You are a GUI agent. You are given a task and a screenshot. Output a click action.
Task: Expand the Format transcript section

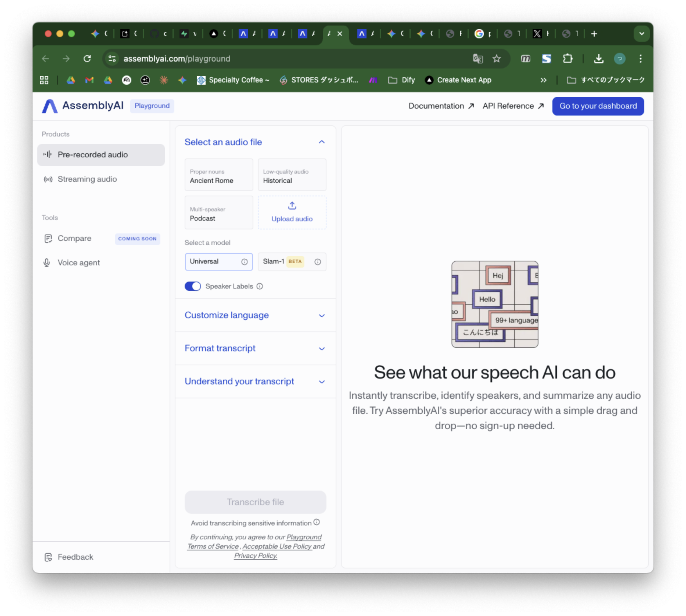tap(255, 348)
